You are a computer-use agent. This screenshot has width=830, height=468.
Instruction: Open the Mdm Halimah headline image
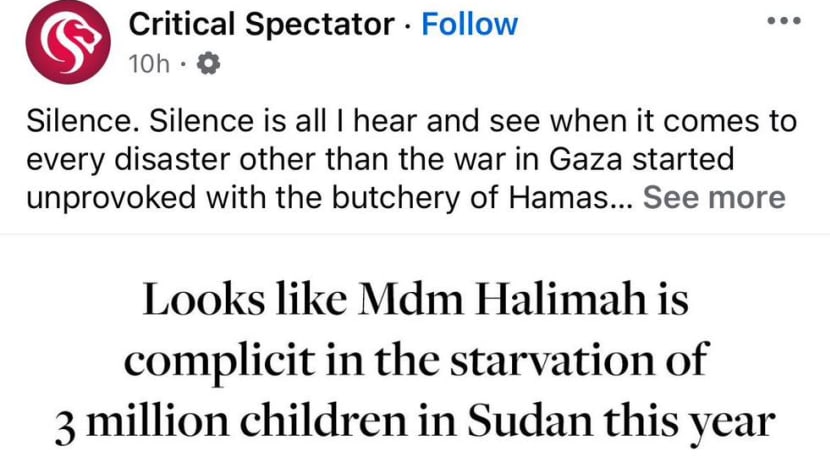pos(415,352)
